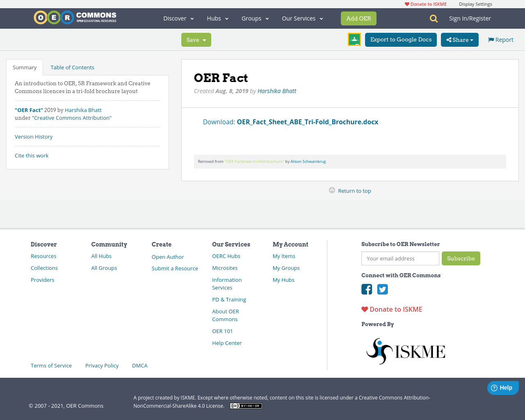Open the Save options dropdown
This screenshot has width=525, height=420.
[x=196, y=40]
